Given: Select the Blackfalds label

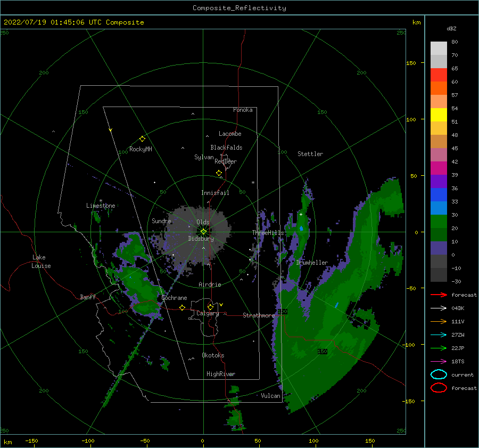Looking at the screenshot, I should coord(226,148).
